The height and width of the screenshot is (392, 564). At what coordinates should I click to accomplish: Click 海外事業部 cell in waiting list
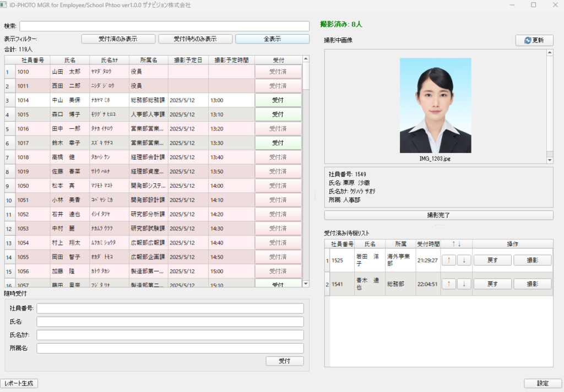click(x=400, y=260)
